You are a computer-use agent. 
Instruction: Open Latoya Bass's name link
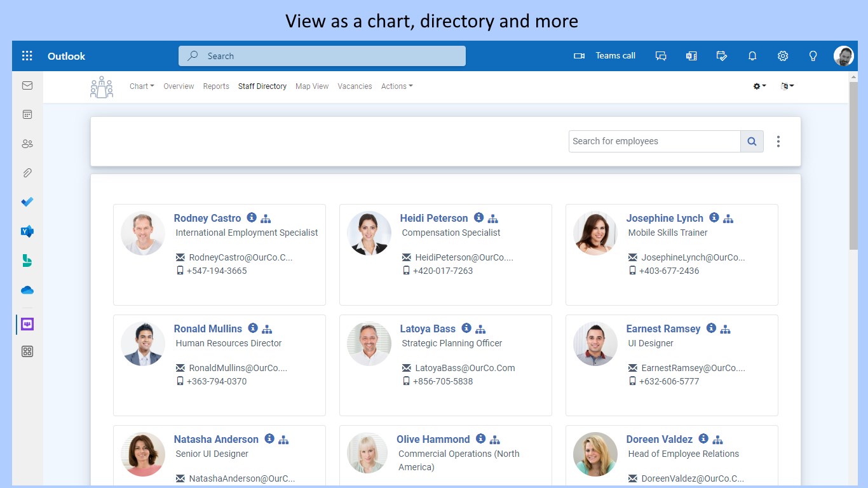428,329
